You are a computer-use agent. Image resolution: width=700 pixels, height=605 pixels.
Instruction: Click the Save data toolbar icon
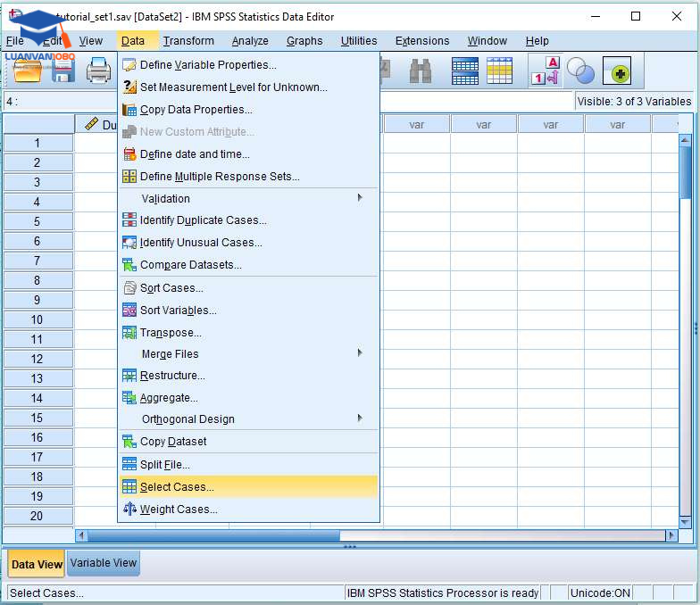62,71
